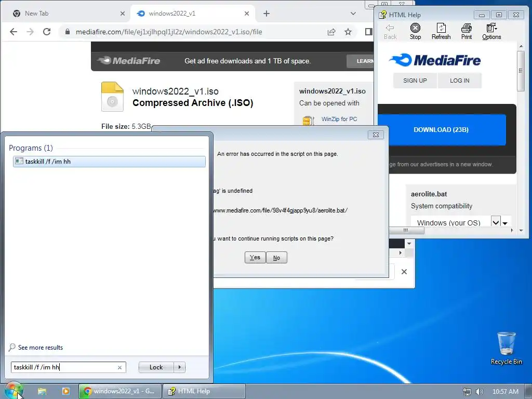Click the HTML Help vertical scrollbar thumb
The height and width of the screenshot is (399, 532).
coord(521,71)
